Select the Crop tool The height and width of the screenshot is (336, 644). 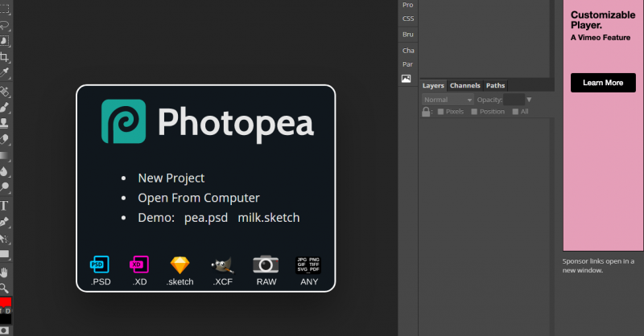pyautogui.click(x=4, y=56)
